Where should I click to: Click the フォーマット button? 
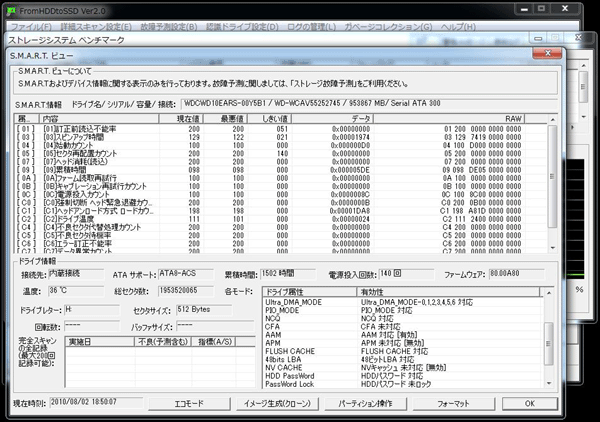[x=453, y=404]
